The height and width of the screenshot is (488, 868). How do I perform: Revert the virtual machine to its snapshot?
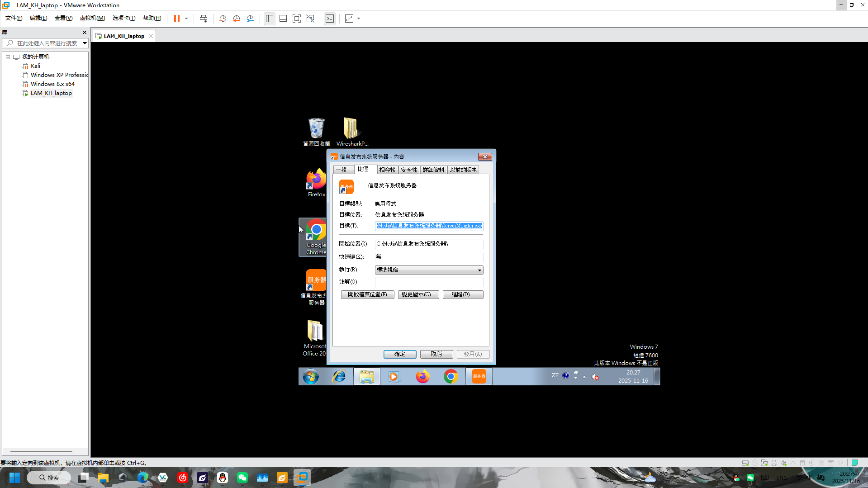click(236, 19)
